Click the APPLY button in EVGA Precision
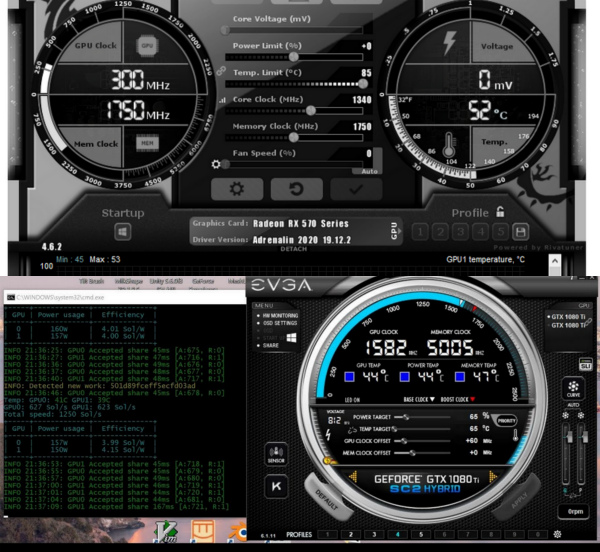The image size is (600, 552). (x=518, y=500)
